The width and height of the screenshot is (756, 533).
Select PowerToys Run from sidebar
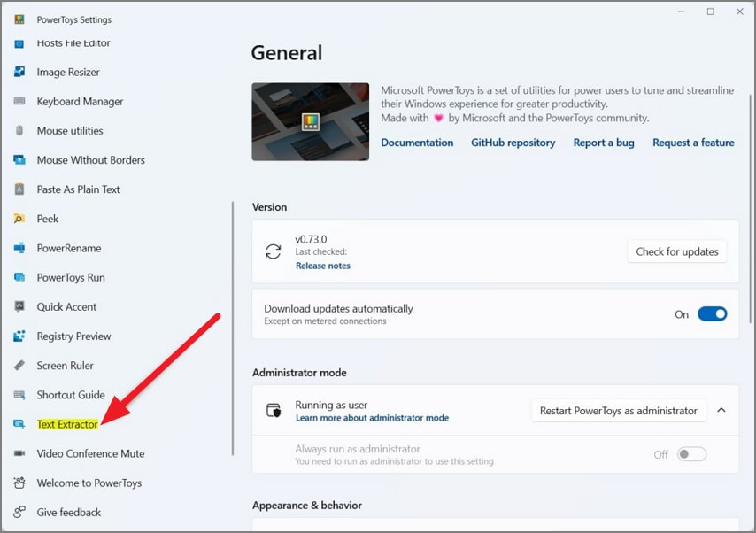pyautogui.click(x=71, y=277)
